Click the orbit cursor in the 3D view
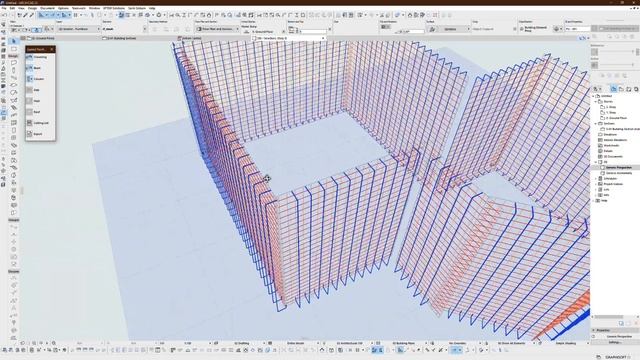 (267, 178)
